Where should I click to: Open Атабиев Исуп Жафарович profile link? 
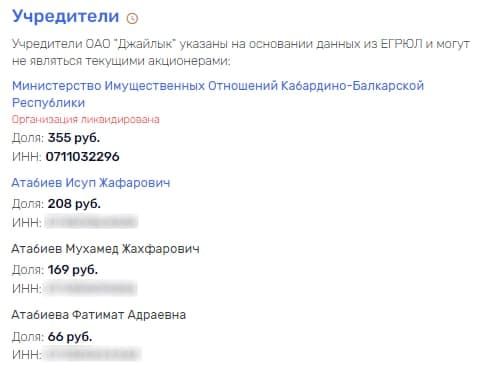click(x=91, y=183)
